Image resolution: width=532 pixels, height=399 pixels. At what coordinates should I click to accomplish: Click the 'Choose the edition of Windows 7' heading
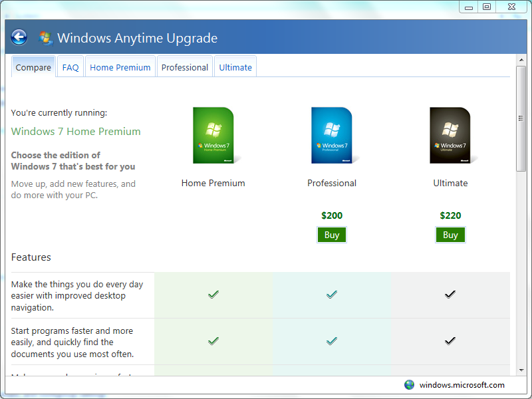coord(73,161)
